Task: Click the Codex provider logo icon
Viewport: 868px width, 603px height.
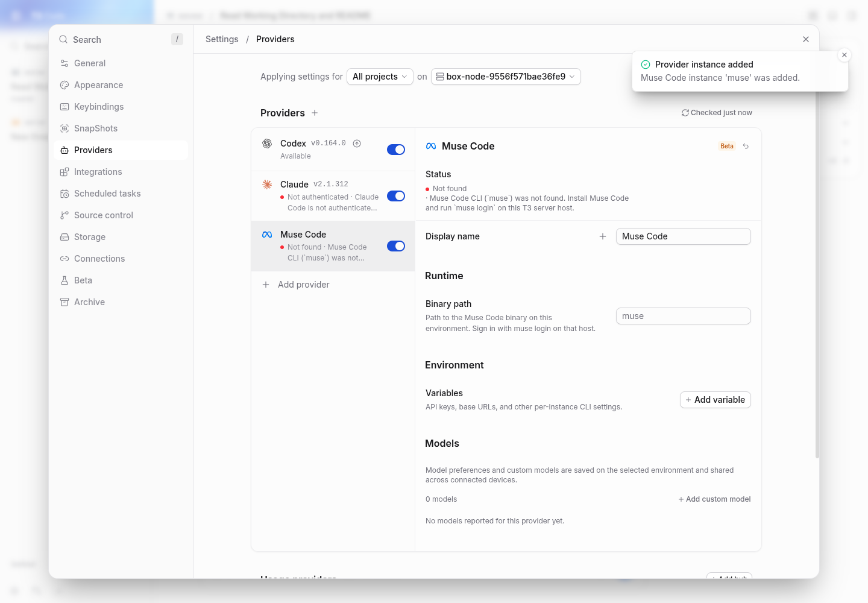Action: (267, 144)
